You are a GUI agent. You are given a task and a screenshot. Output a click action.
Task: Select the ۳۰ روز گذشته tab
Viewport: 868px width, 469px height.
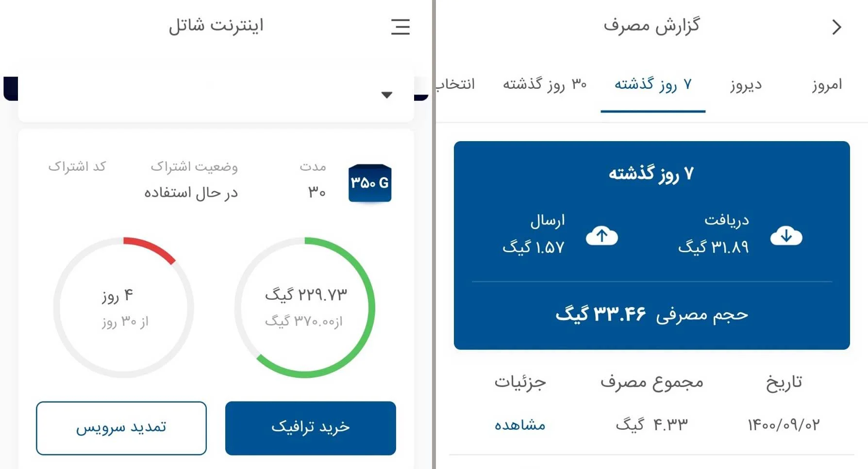543,84
